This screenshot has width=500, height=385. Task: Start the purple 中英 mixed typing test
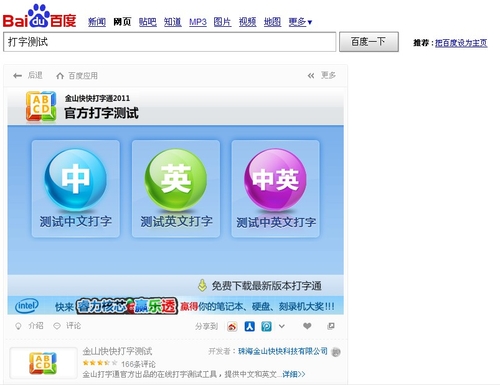(x=275, y=179)
